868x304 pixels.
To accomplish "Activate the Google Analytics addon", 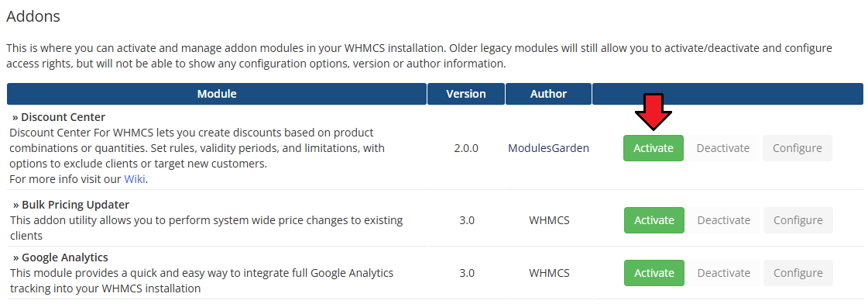I will tap(654, 273).
